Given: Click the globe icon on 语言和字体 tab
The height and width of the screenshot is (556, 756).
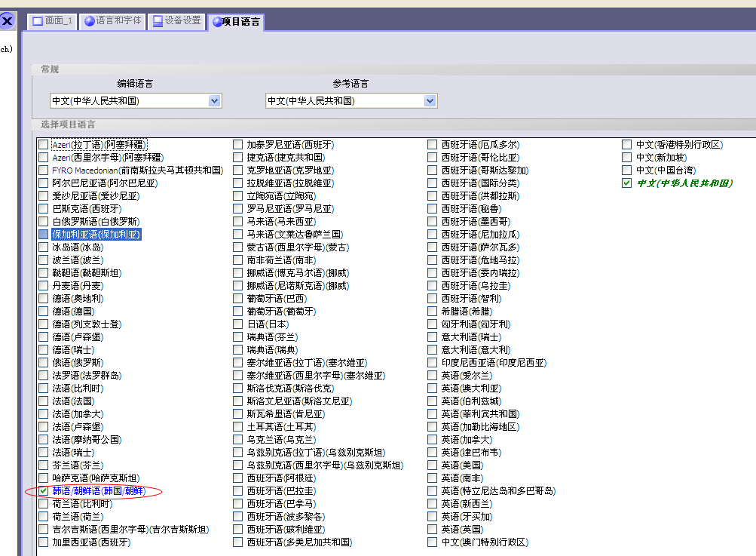Looking at the screenshot, I should 89,21.
